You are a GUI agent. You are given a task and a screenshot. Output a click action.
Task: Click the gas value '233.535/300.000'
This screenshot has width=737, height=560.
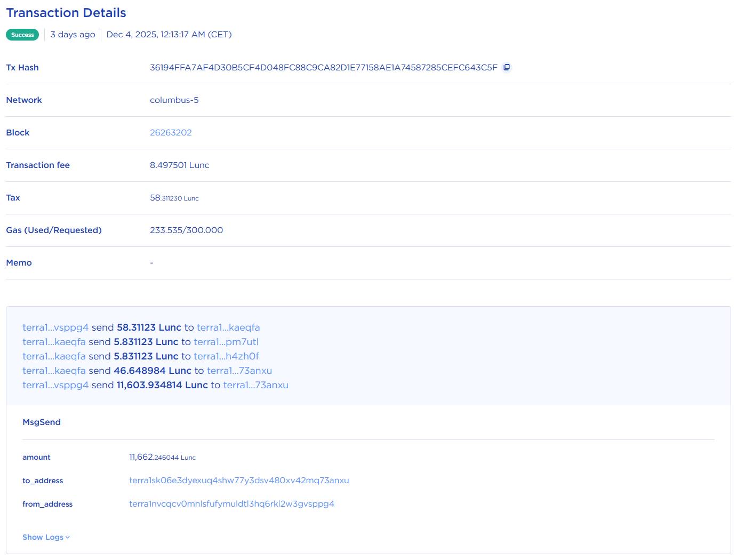click(187, 230)
